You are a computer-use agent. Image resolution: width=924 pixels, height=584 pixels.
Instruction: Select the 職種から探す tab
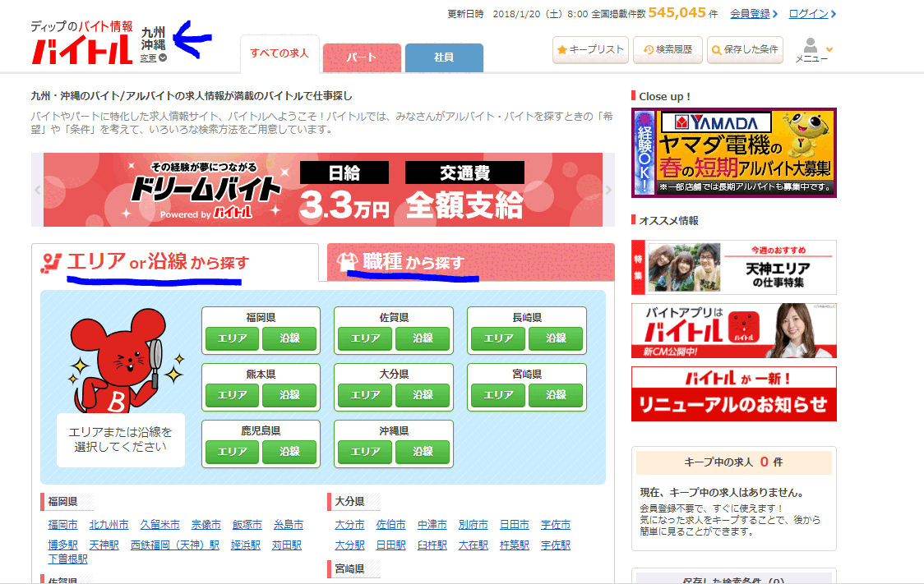tap(470, 262)
